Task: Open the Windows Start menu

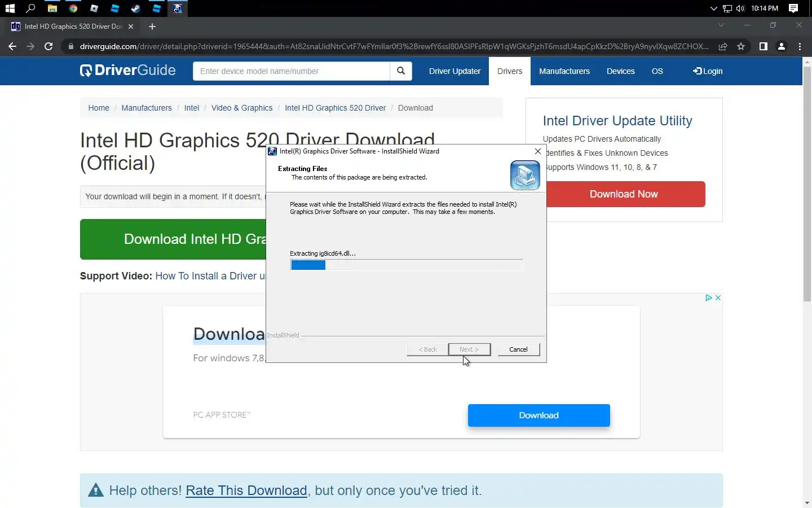Action: pyautogui.click(x=10, y=8)
